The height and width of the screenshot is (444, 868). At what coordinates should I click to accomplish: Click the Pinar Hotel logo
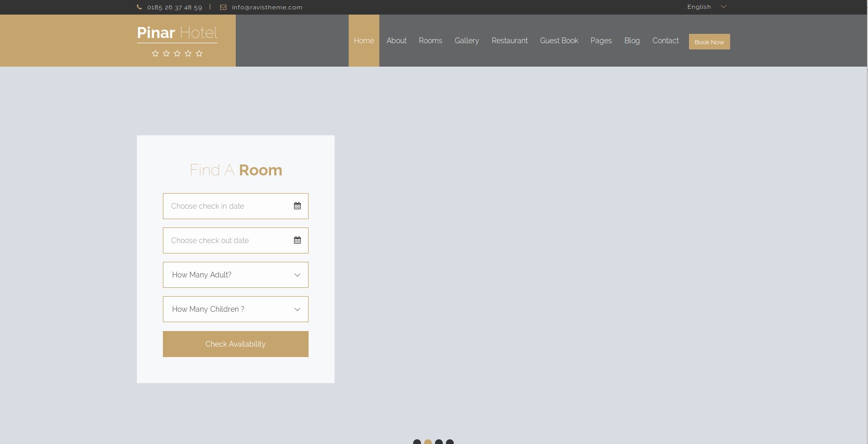click(x=177, y=33)
